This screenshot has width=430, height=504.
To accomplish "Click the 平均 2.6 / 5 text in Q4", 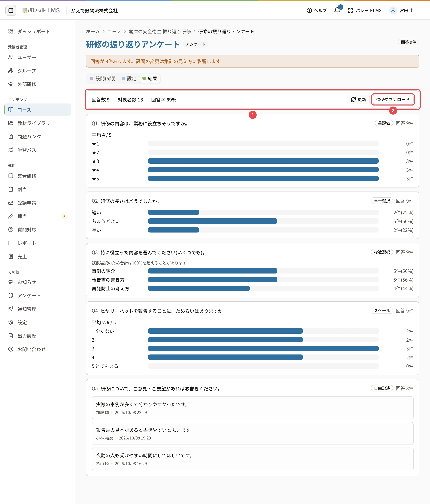I will (x=104, y=322).
